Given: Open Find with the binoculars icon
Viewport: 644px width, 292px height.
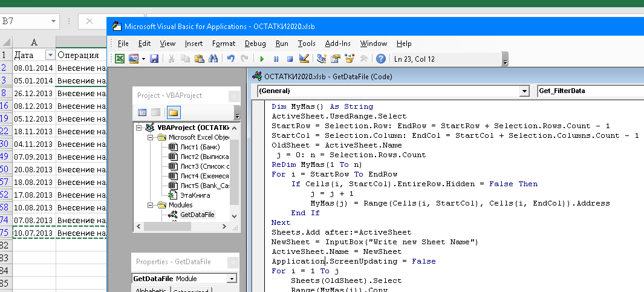Looking at the screenshot, I should click(x=213, y=59).
